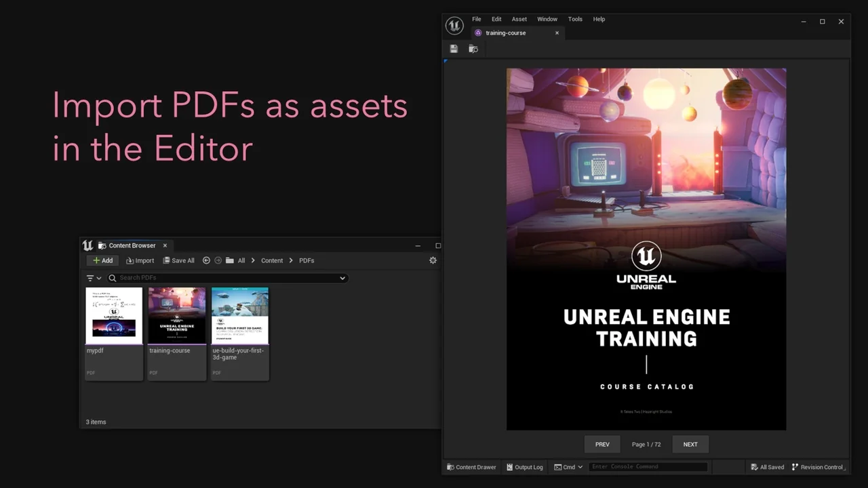This screenshot has height=488, width=868.
Task: Expand the Cmd console type dropdown
Action: pos(568,467)
